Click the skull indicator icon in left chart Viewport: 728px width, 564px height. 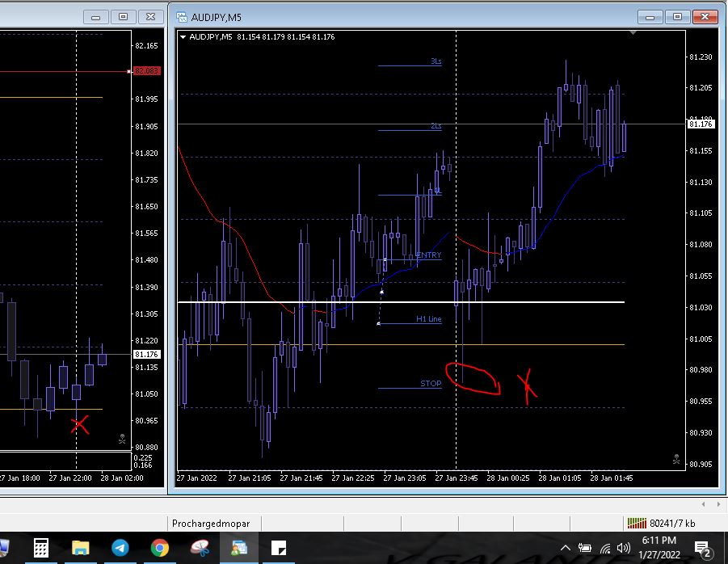[x=122, y=439]
